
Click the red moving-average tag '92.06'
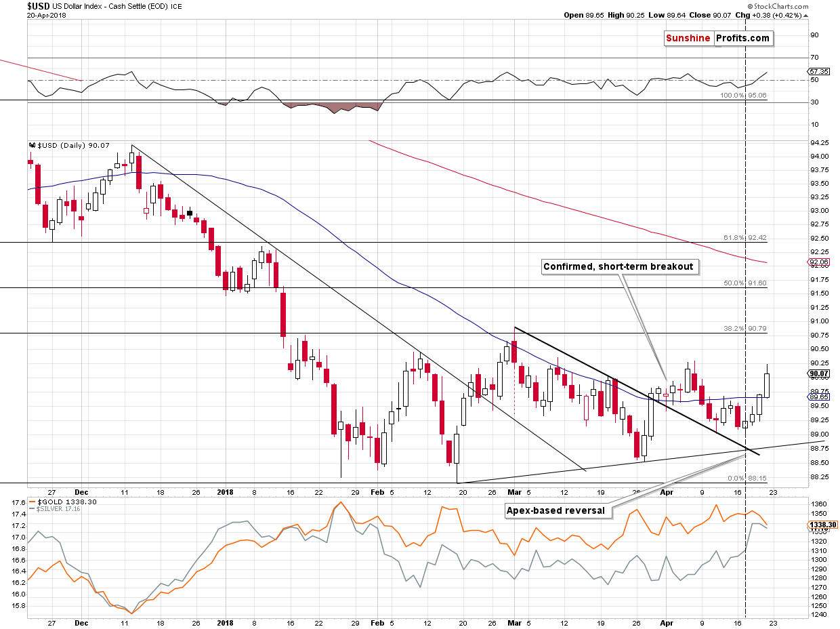[x=818, y=262]
